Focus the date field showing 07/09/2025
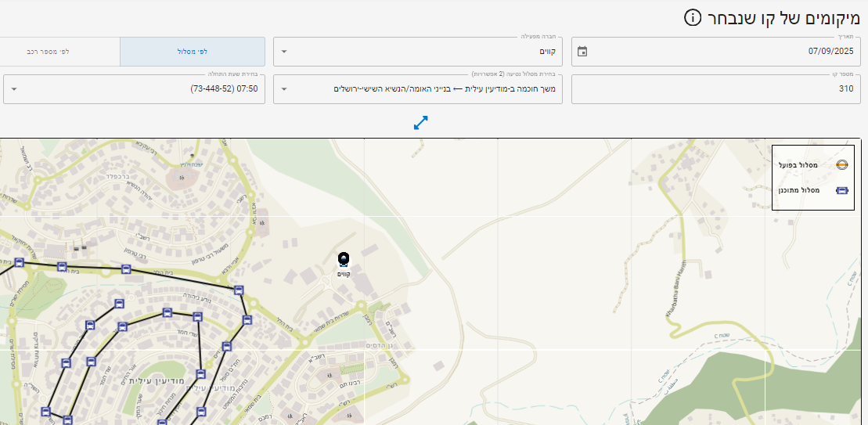 [x=716, y=52]
